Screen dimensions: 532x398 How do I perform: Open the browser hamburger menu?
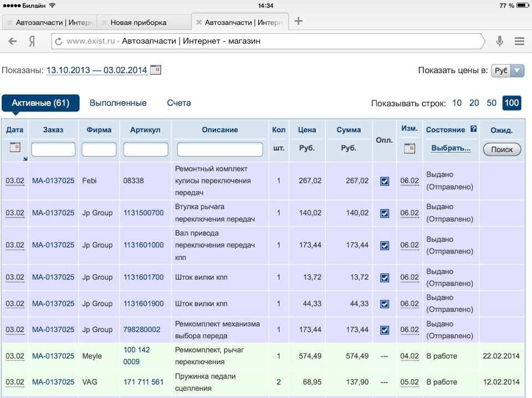[x=519, y=41]
